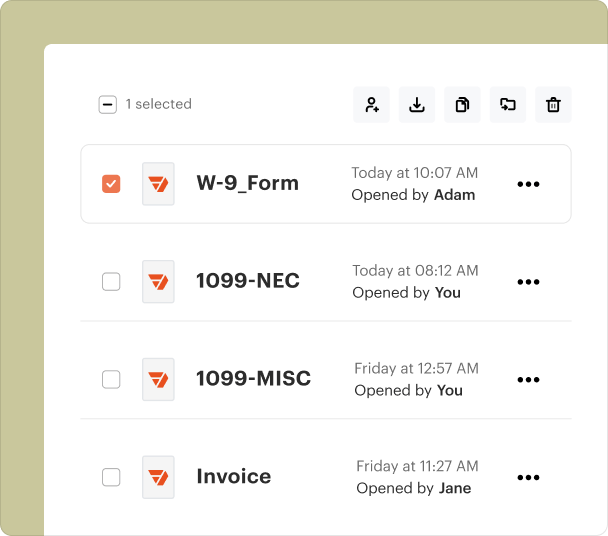Screen dimensions: 608x536
Task: Tick the Invoice row checkbox
Action: [111, 477]
